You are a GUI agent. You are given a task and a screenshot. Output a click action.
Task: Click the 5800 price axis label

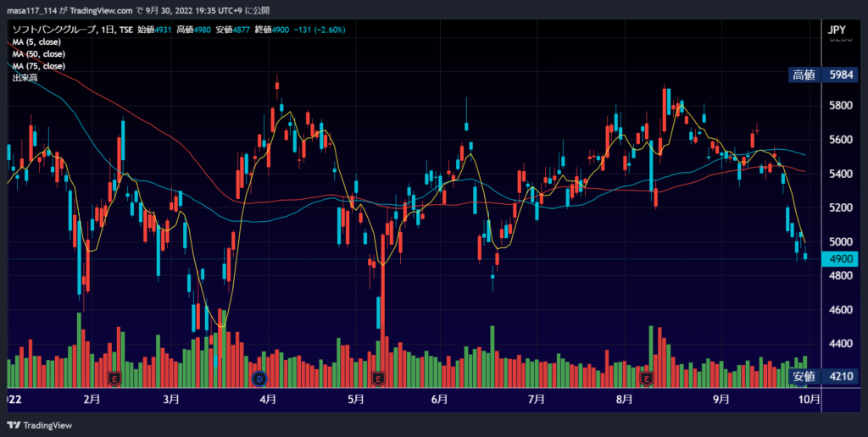pos(840,106)
